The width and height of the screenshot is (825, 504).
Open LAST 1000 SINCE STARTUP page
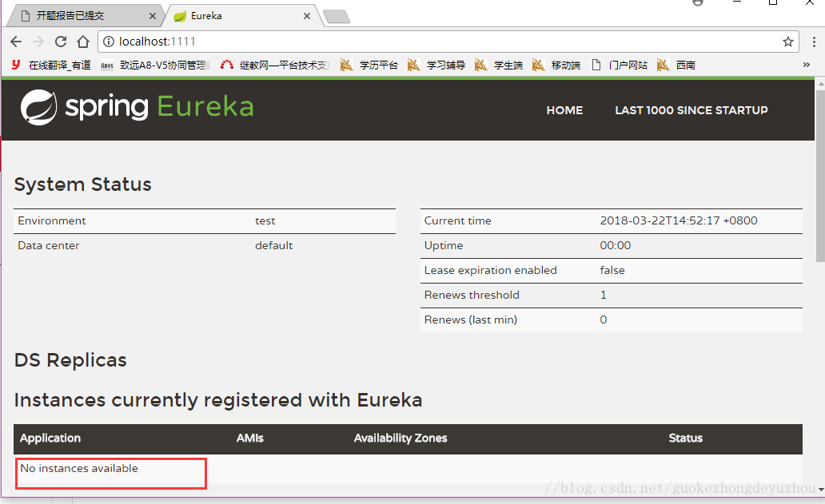coord(691,110)
